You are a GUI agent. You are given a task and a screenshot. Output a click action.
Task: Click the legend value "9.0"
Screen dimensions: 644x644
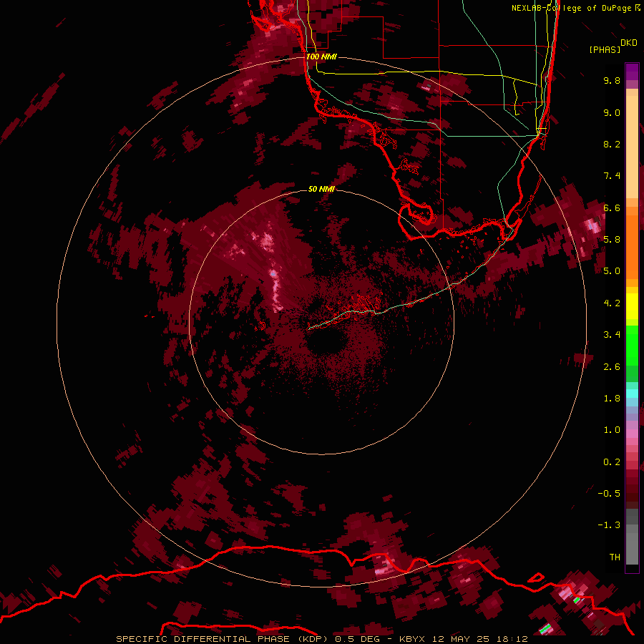click(612, 112)
